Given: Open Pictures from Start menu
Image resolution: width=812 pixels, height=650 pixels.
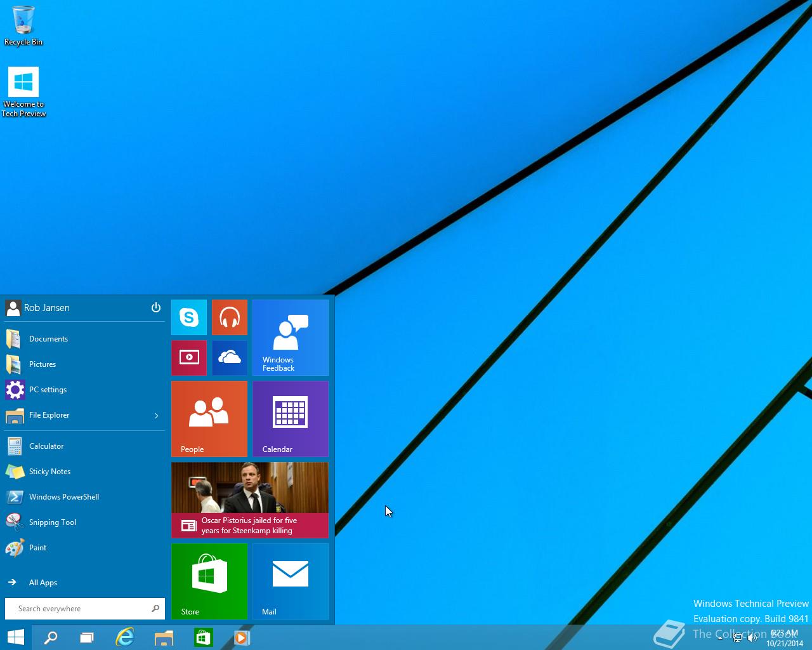Looking at the screenshot, I should point(85,364).
